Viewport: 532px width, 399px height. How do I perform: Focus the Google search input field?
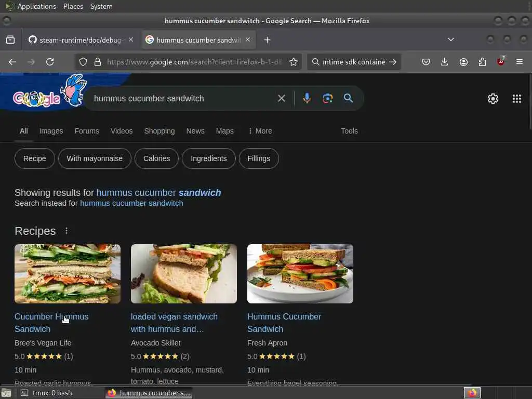(x=183, y=98)
